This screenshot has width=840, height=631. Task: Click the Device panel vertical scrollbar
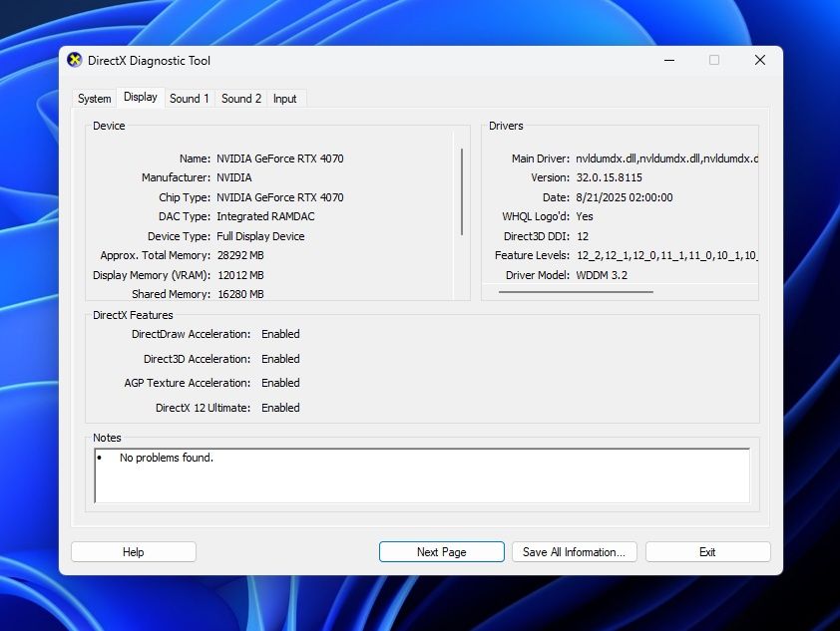click(x=462, y=191)
